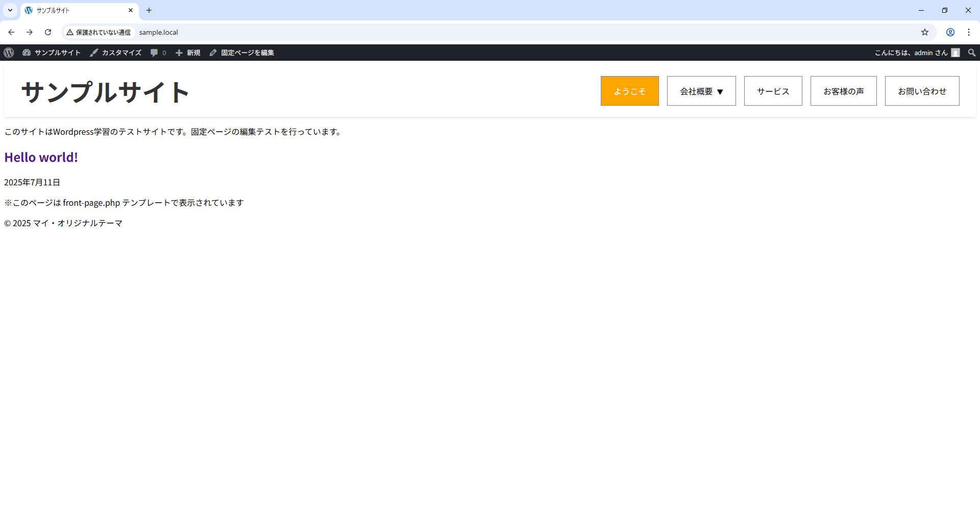The height and width of the screenshot is (531, 980).
Task: Open the お客様の声 navigation item
Action: pos(844,91)
